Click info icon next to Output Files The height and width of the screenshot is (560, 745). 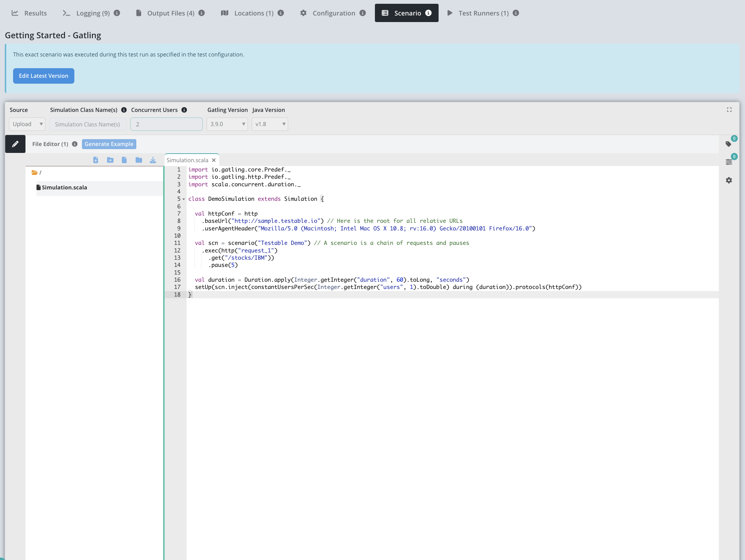click(x=202, y=13)
